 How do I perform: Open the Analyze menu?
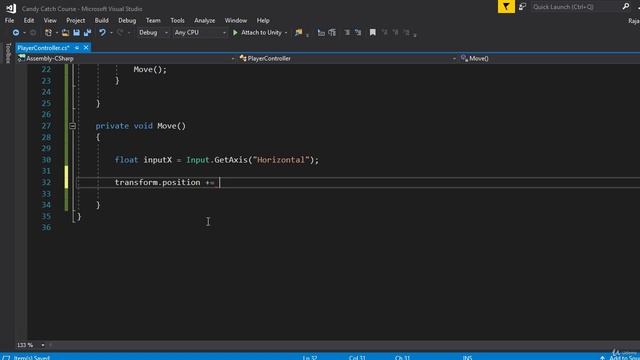[x=204, y=20]
